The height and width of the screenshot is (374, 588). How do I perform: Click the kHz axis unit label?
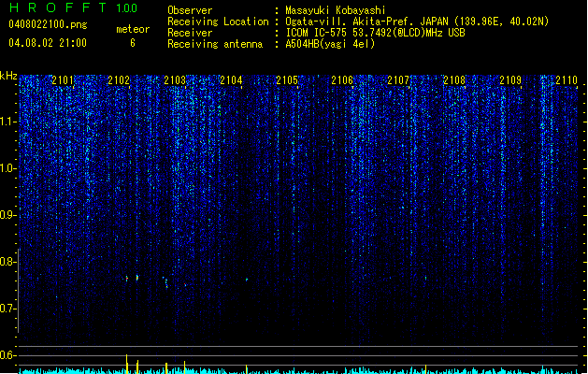coord(8,76)
